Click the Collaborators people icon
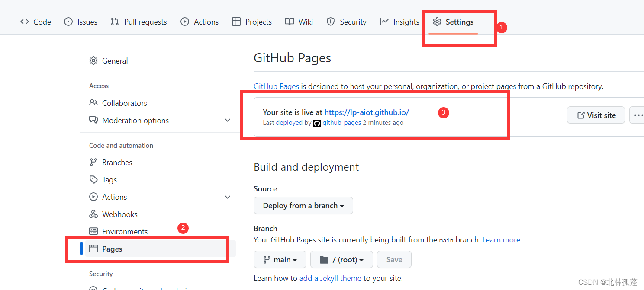The height and width of the screenshot is (290, 644). click(93, 103)
